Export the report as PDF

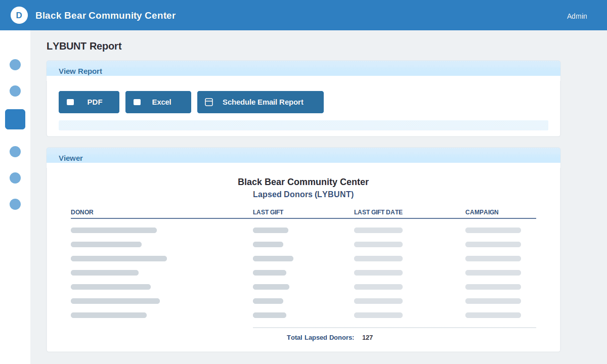(x=89, y=102)
